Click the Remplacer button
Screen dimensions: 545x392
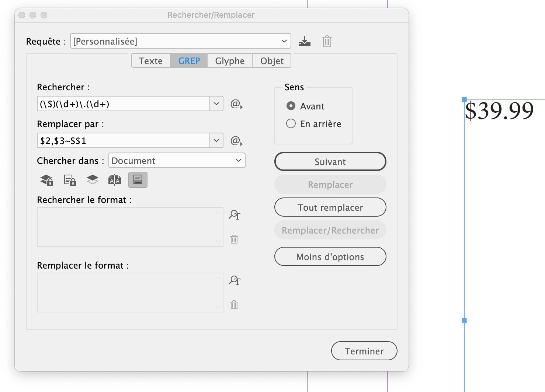pyautogui.click(x=330, y=184)
